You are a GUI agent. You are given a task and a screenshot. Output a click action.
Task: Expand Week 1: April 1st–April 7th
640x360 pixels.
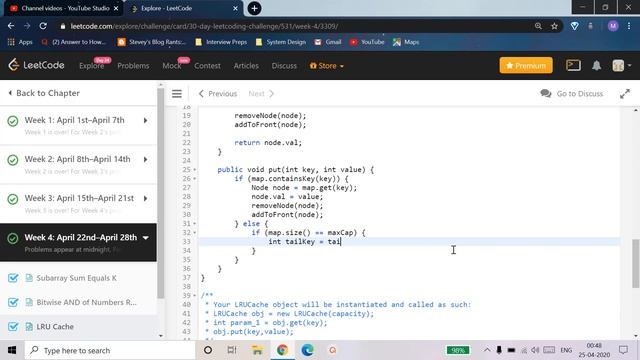point(145,120)
